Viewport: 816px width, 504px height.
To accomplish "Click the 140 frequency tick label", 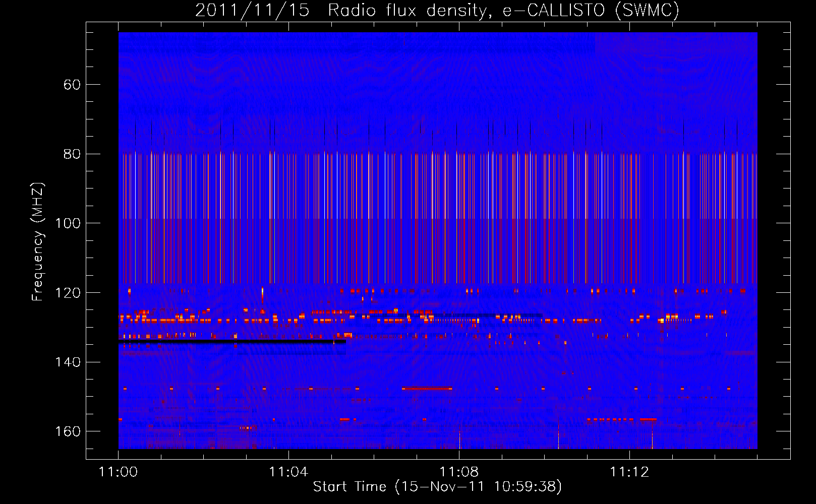I will click(68, 362).
